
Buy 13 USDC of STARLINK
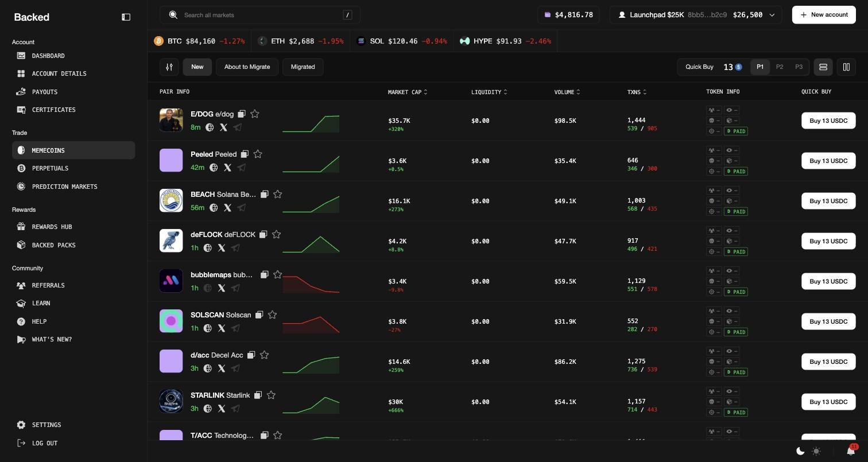click(828, 402)
